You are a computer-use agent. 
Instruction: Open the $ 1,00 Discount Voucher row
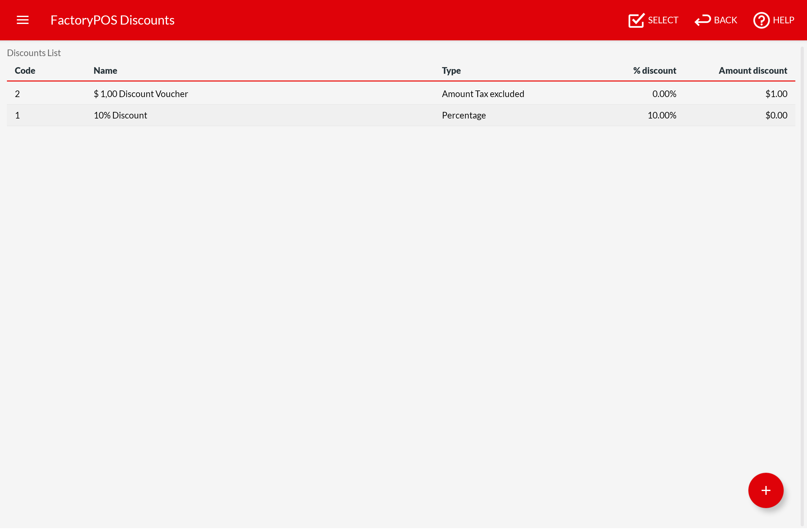pos(141,94)
